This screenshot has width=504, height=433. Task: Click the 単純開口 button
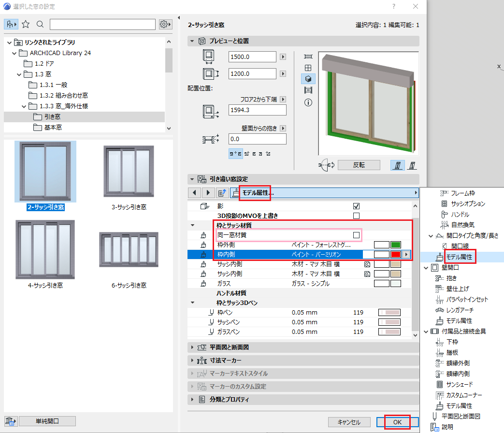click(x=47, y=421)
